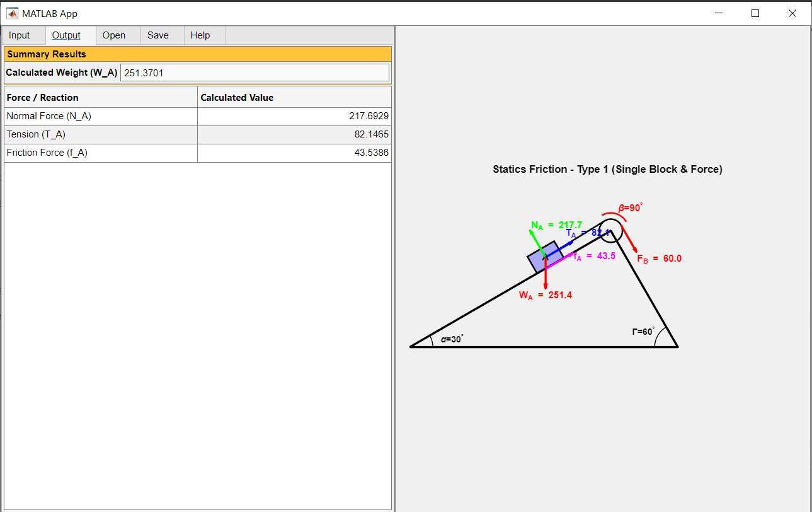812x512 pixels.
Task: Click the pulley circle at the apex
Action: click(x=610, y=230)
